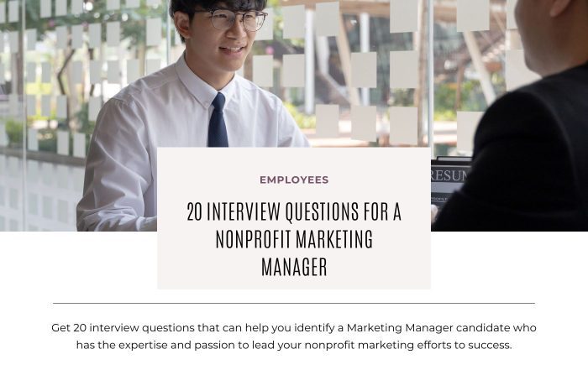Click the navy blue tie in the photo
588x370 pixels.
218,121
